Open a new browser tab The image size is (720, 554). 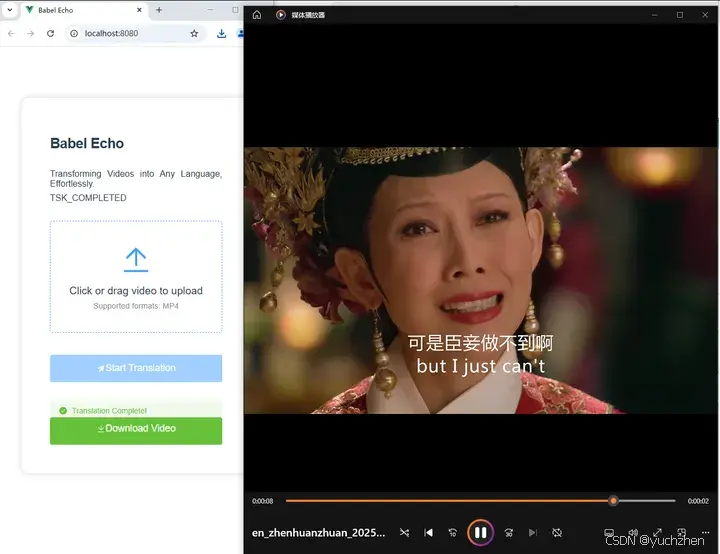(x=159, y=10)
